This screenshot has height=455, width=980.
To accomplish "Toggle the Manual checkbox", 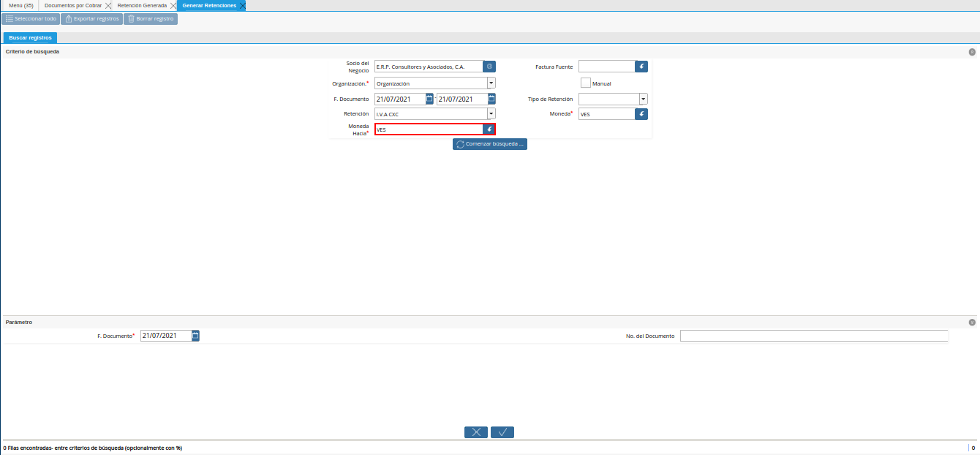I will pos(585,83).
